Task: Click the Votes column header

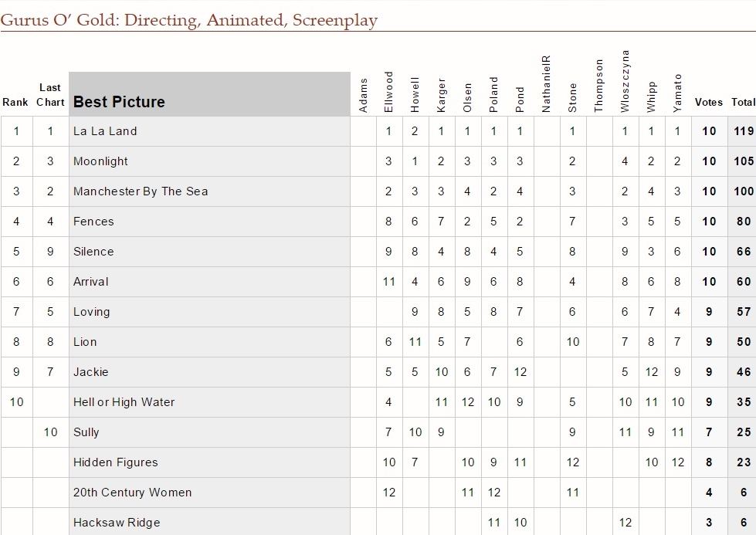Action: pos(709,102)
